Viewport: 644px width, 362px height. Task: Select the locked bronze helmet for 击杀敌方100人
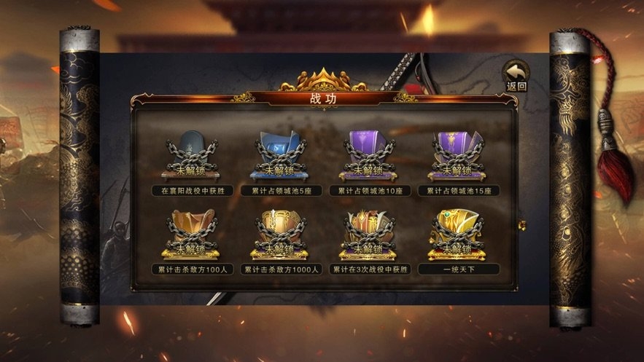click(191, 235)
